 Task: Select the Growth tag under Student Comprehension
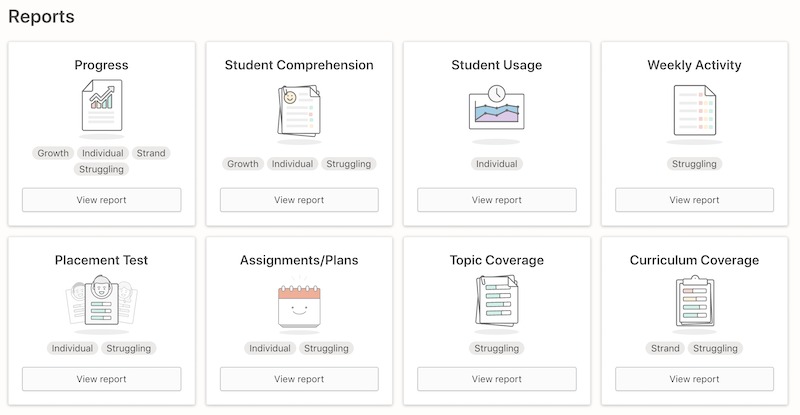click(242, 164)
